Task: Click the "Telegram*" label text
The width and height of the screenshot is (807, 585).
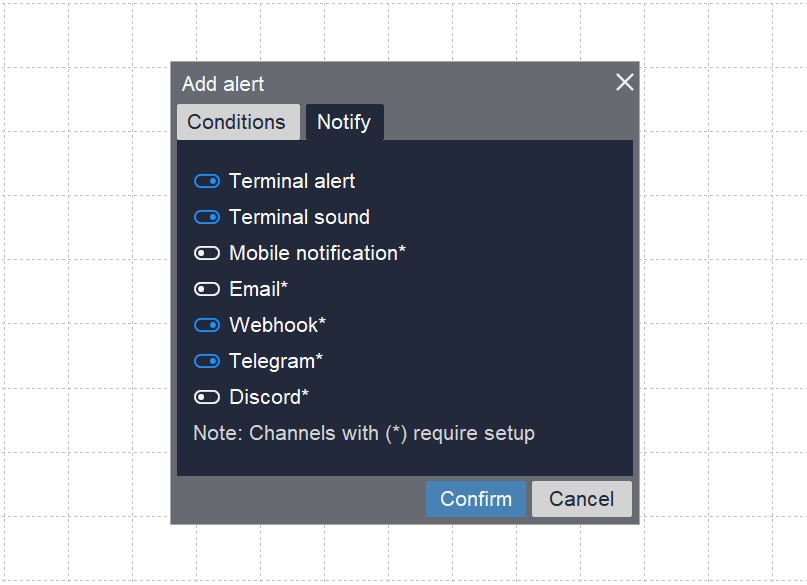Action: pos(276,361)
